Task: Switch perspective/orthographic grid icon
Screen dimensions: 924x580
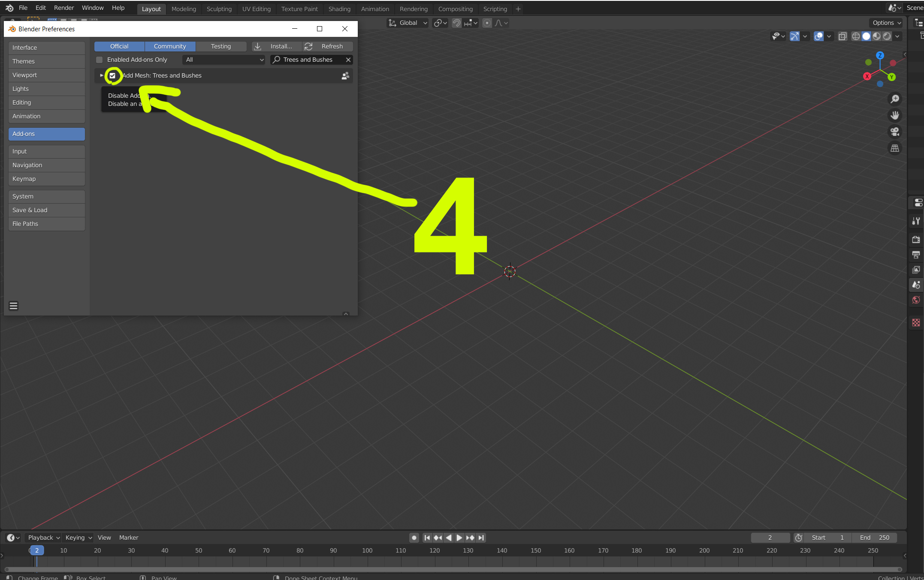Action: [x=895, y=148]
